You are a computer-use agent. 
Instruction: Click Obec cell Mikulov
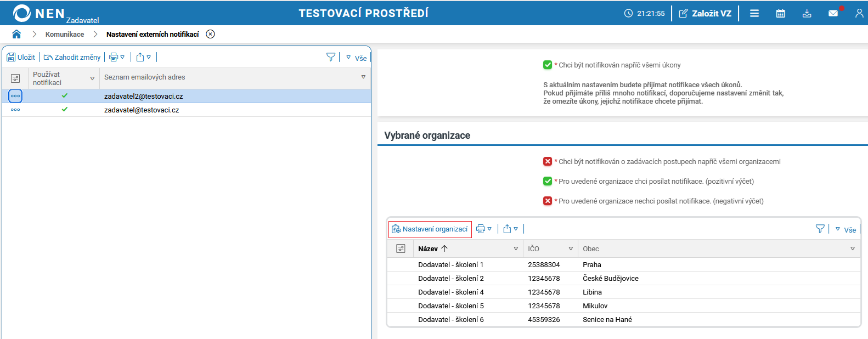[595, 306]
